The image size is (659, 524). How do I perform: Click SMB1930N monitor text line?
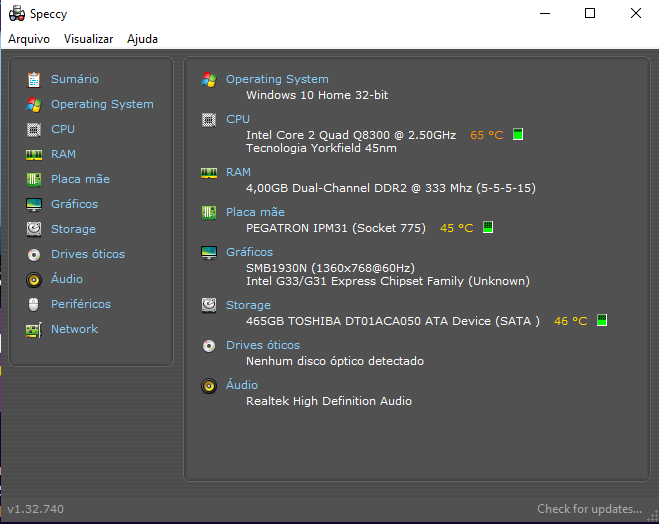pos(331,268)
